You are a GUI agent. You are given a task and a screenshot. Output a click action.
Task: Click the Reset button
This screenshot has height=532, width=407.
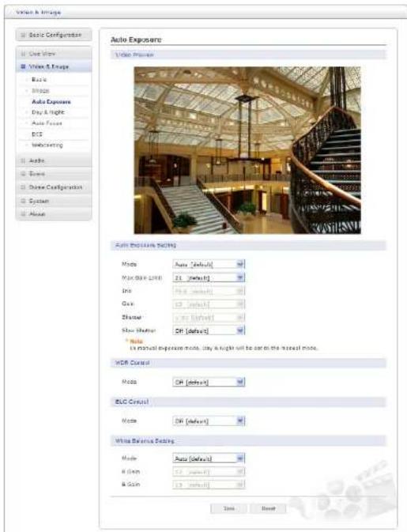click(268, 508)
